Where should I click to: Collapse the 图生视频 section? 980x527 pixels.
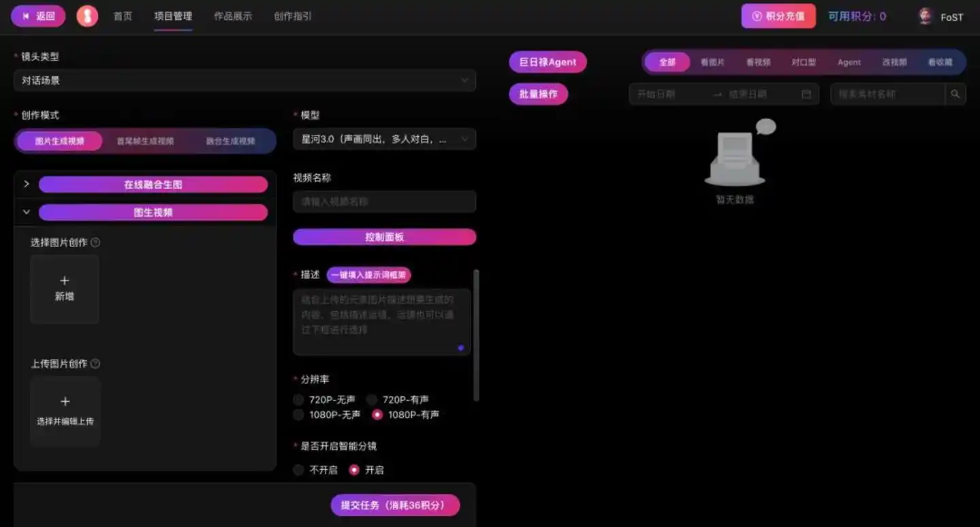point(25,212)
